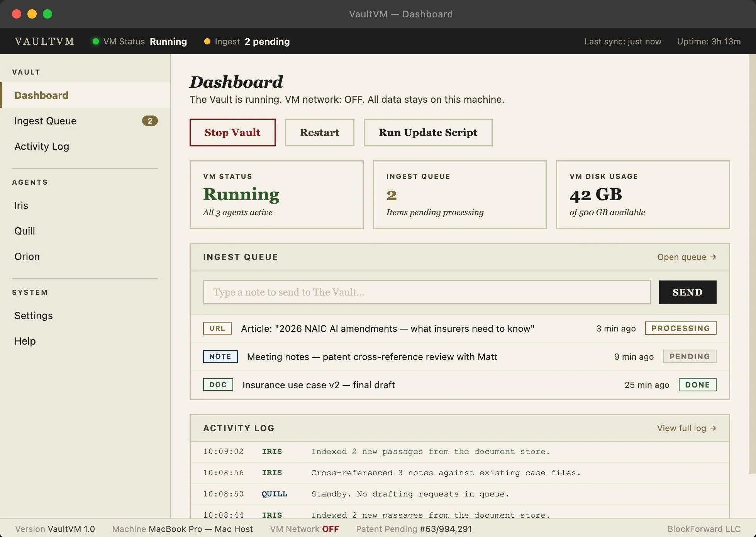Click the VM Status Running card

pyautogui.click(x=276, y=195)
